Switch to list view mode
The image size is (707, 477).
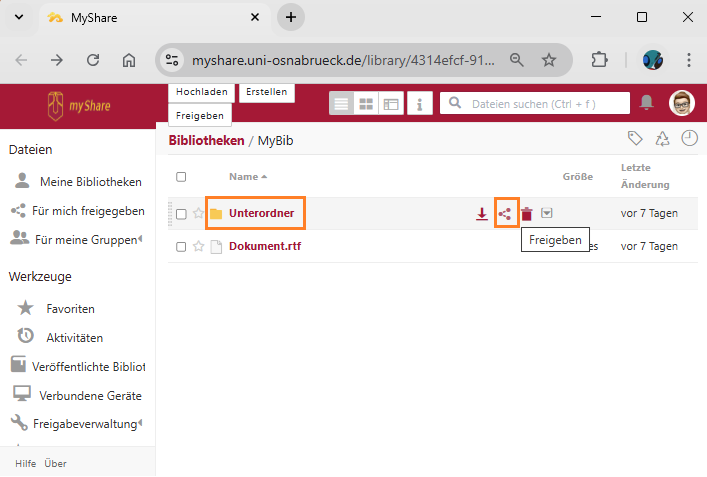click(x=342, y=103)
